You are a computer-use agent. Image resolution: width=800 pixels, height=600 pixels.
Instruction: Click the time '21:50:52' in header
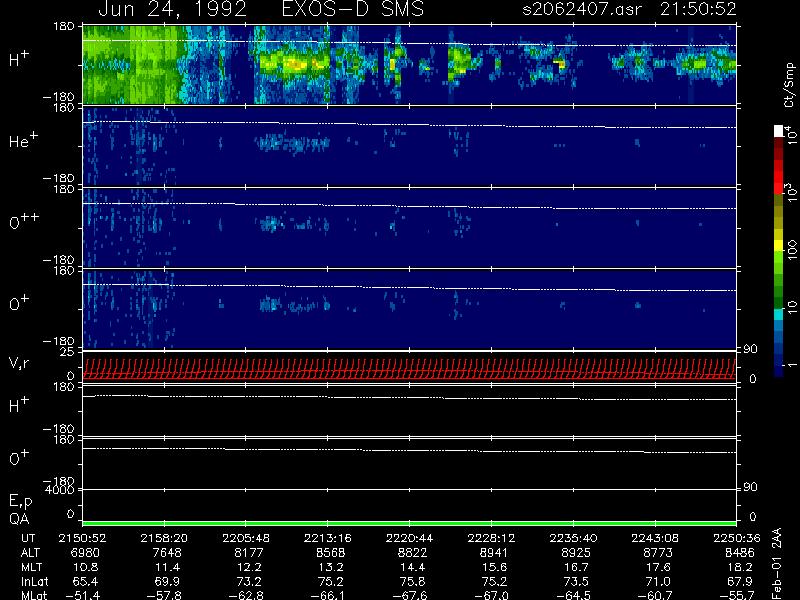[698, 9]
